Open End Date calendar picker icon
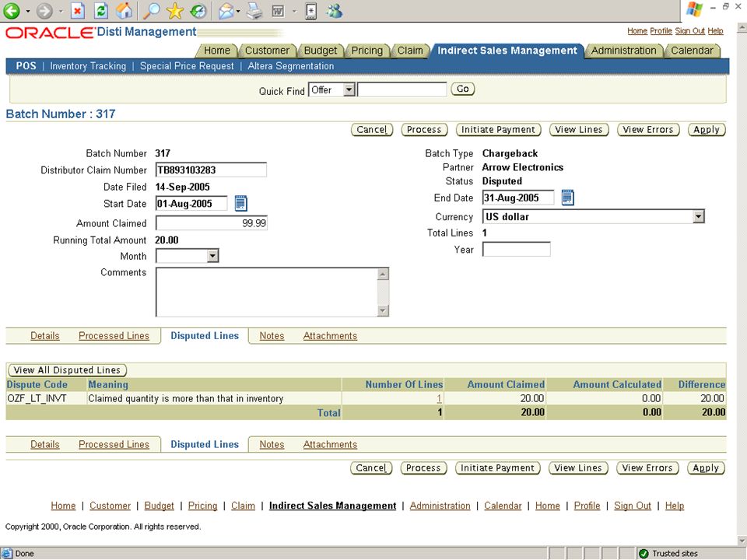The height and width of the screenshot is (560, 747). click(x=568, y=197)
